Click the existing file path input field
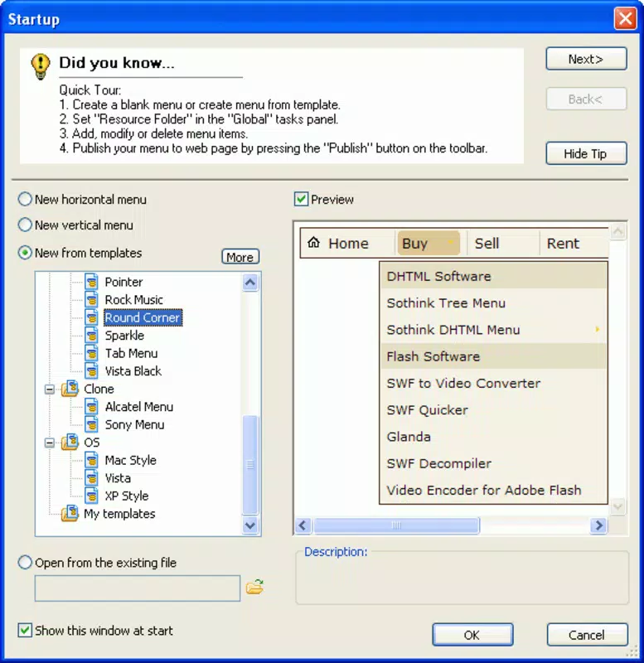This screenshot has width=644, height=663. [138, 588]
